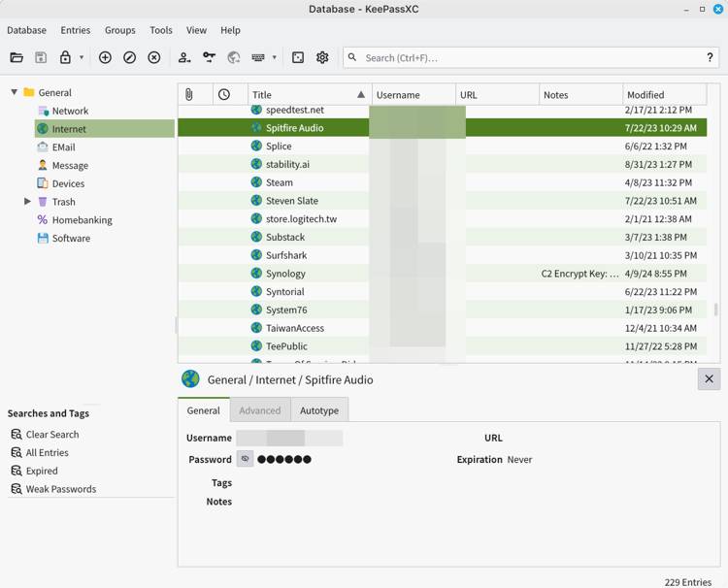Select the TeePublic entry
This screenshot has height=588, width=728.
pos(442,346)
